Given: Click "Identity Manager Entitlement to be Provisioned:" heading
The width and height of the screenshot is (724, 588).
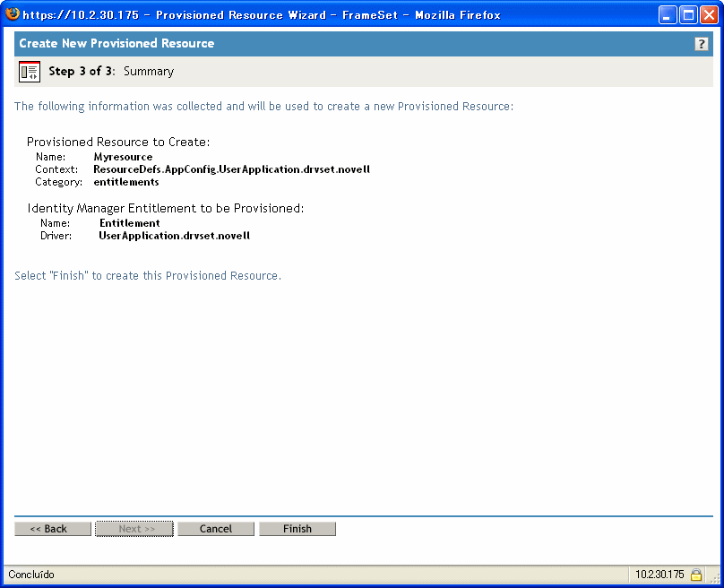Looking at the screenshot, I should click(165, 208).
